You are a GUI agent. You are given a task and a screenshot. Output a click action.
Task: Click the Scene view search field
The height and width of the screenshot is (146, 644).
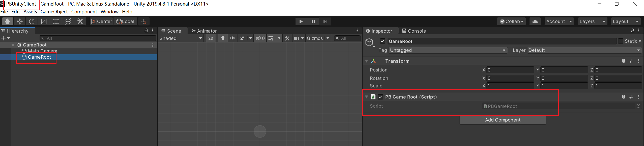347,38
